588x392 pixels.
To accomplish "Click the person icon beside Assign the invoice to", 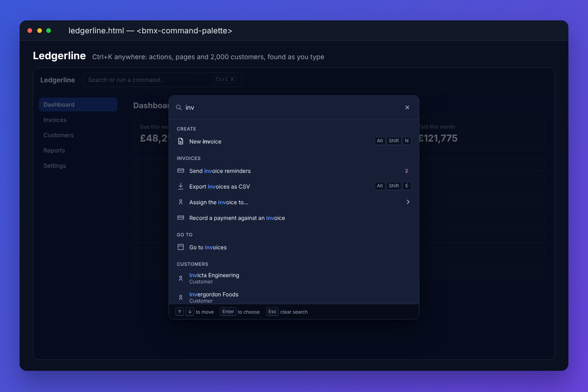I will pos(181,202).
